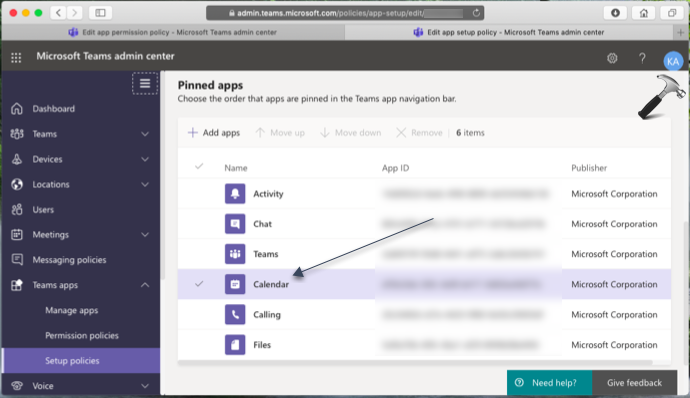Click the Users icon in sidebar
The image size is (690, 398).
tap(17, 210)
